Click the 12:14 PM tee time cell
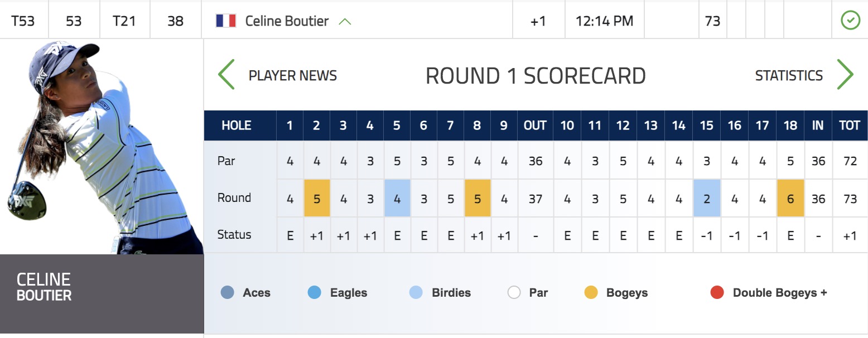The width and height of the screenshot is (868, 338). click(x=605, y=21)
